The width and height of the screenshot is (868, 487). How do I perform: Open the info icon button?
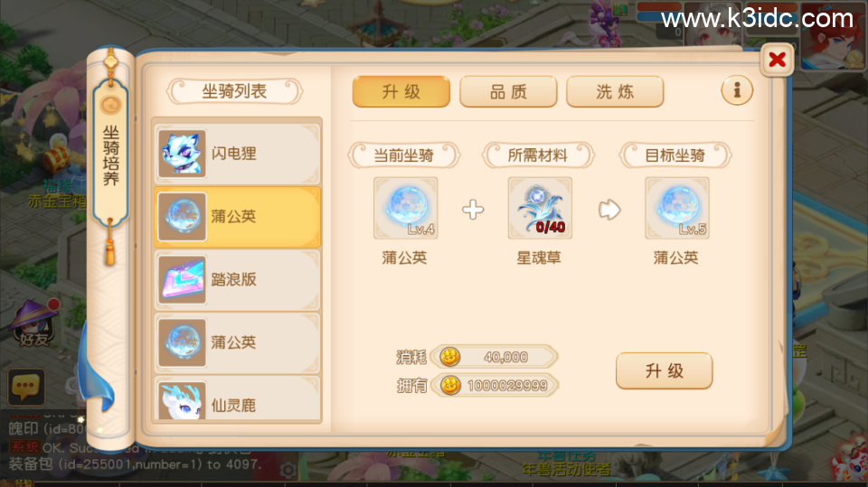pos(737,90)
